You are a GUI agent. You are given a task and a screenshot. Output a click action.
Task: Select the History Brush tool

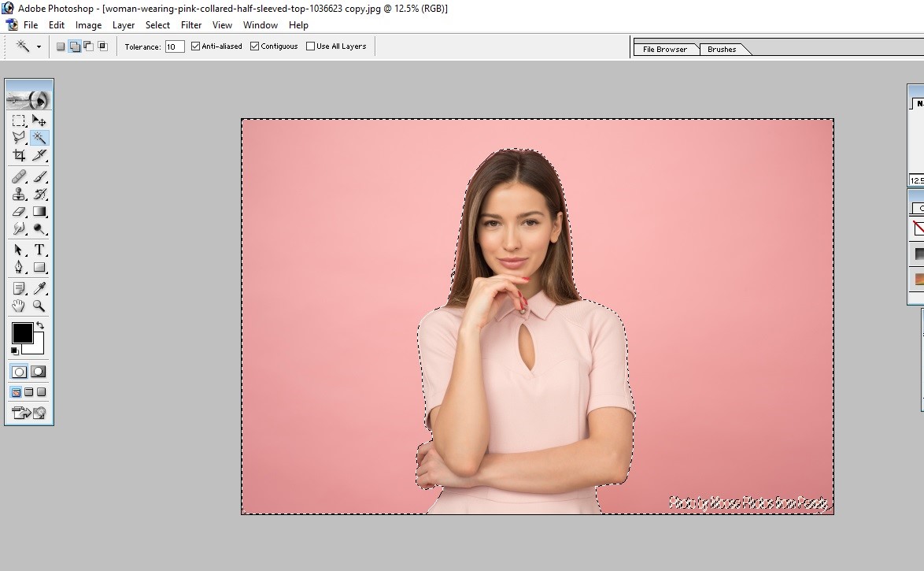39,194
